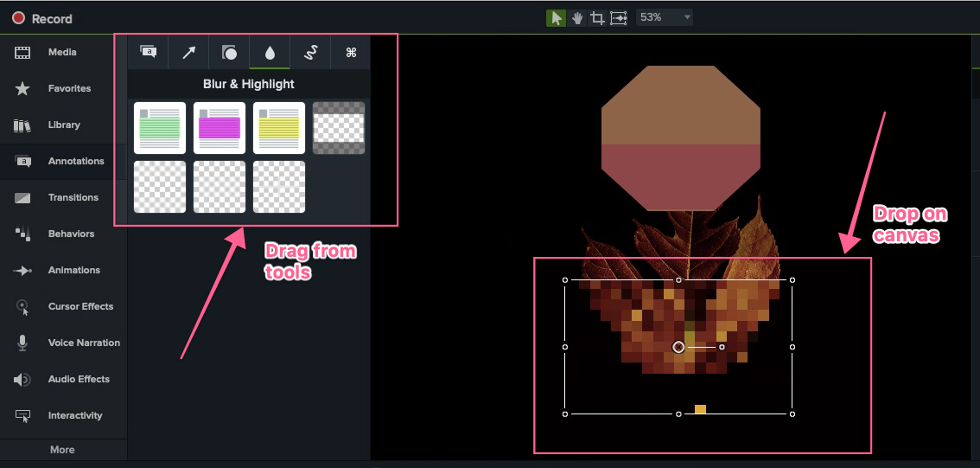The image size is (980, 468).
Task: Select the crop tool
Action: click(596, 18)
